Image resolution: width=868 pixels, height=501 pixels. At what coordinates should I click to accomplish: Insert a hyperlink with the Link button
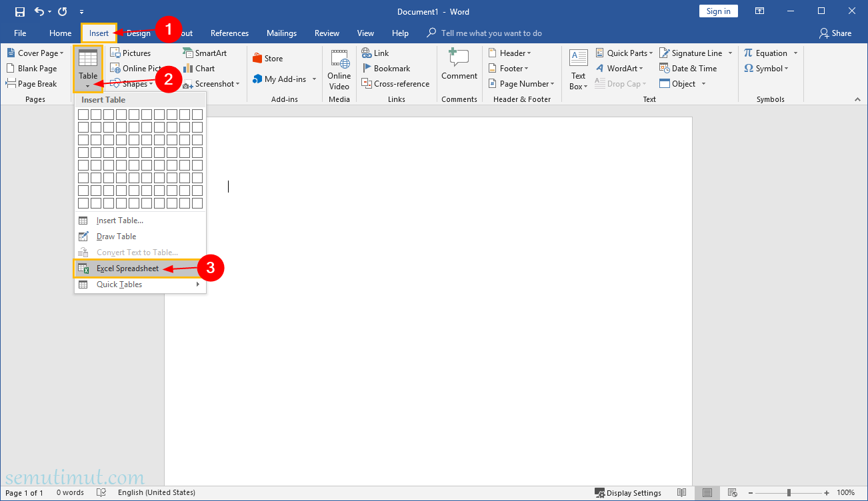click(x=375, y=53)
